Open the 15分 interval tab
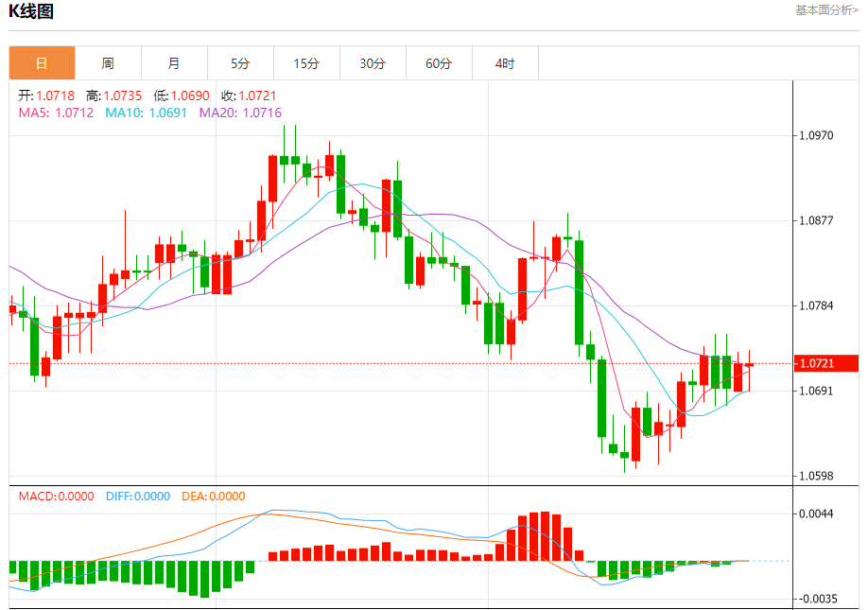 click(306, 63)
